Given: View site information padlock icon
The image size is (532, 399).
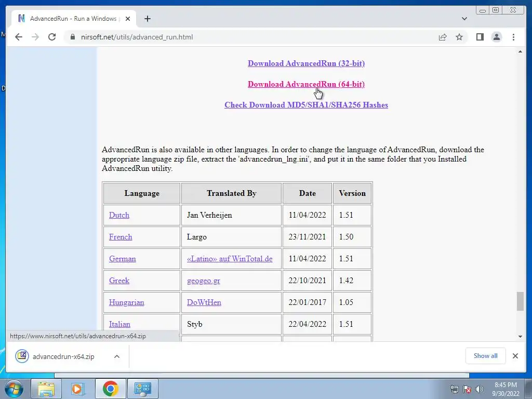Looking at the screenshot, I should tap(73, 37).
